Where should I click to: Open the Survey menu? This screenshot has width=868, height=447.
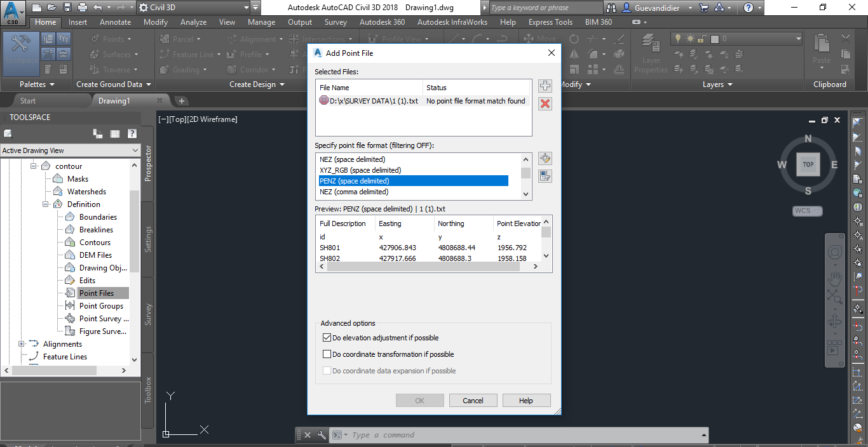click(x=336, y=22)
